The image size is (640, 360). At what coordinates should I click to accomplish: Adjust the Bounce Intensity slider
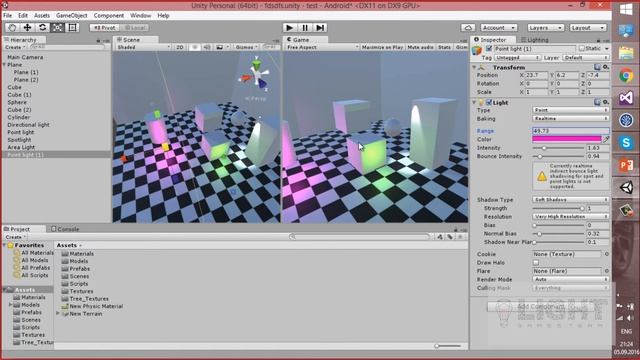(x=558, y=156)
